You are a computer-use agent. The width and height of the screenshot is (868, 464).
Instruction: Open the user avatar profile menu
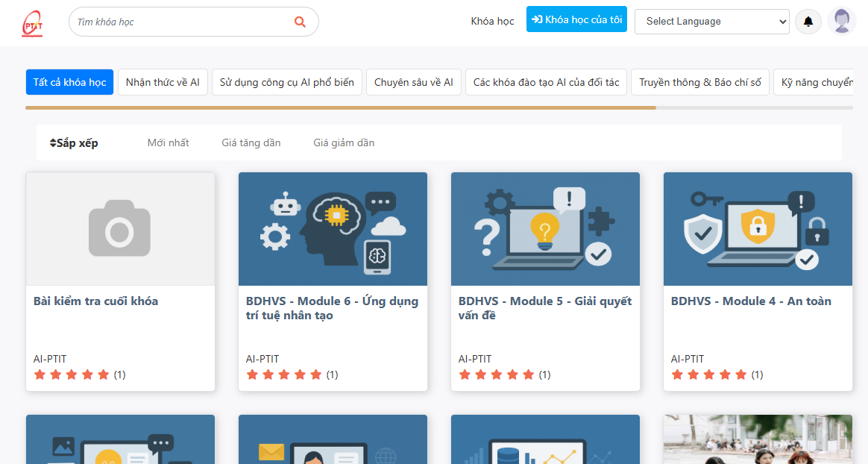[842, 21]
